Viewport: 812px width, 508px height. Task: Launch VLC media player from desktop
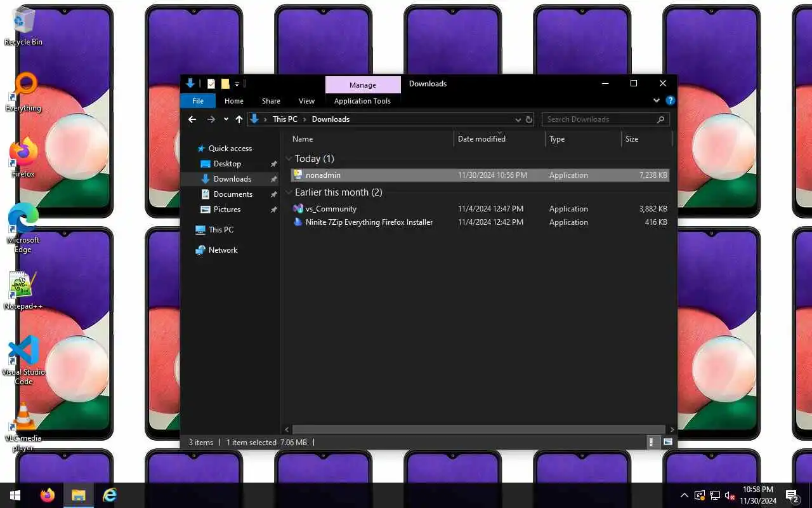23,427
